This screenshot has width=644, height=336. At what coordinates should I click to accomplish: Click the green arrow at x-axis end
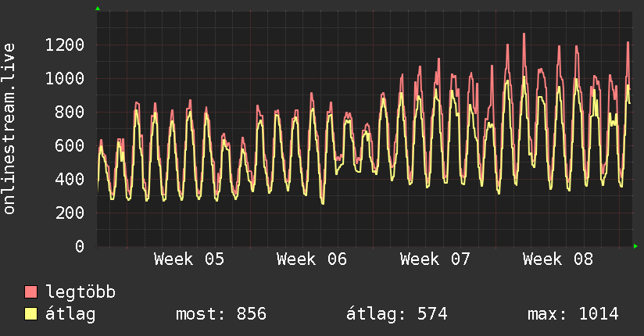tap(636, 246)
